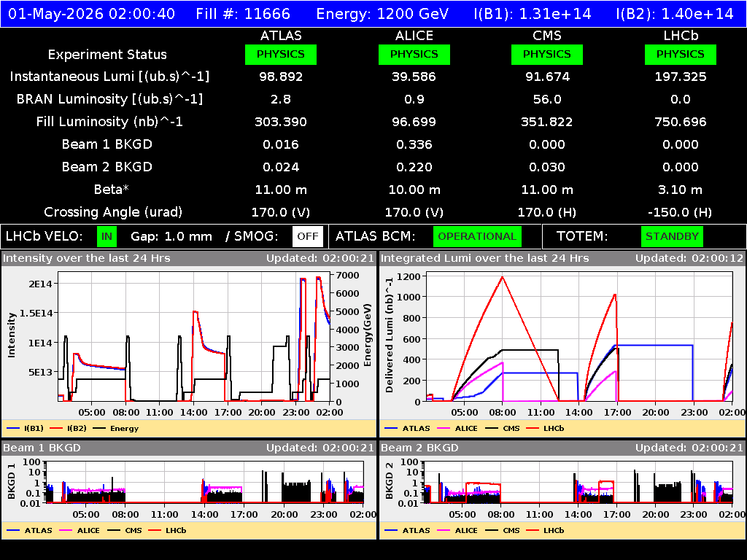Click ATLAS BRAN luminosity value 2.8

pos(281,99)
